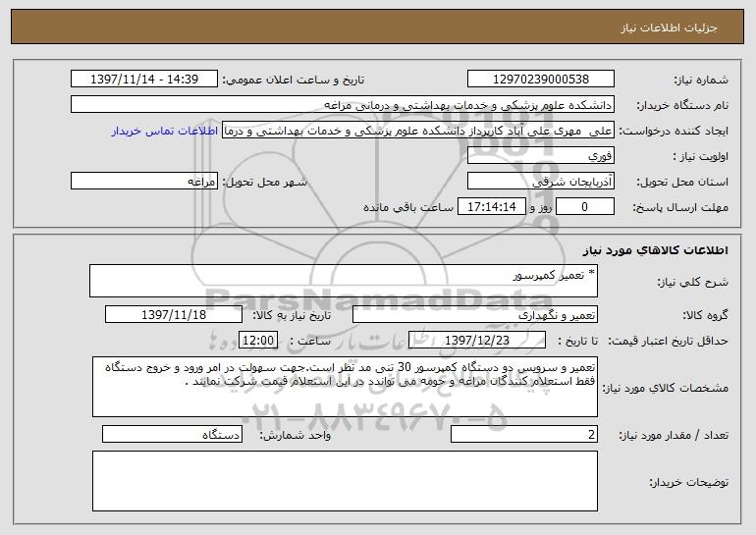
Task: Click the label شهر محل تحویل
Action: click(264, 183)
